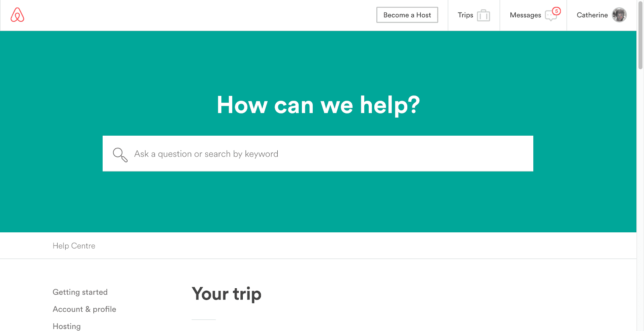
Task: Click the Become a Host button
Action: 407,15
